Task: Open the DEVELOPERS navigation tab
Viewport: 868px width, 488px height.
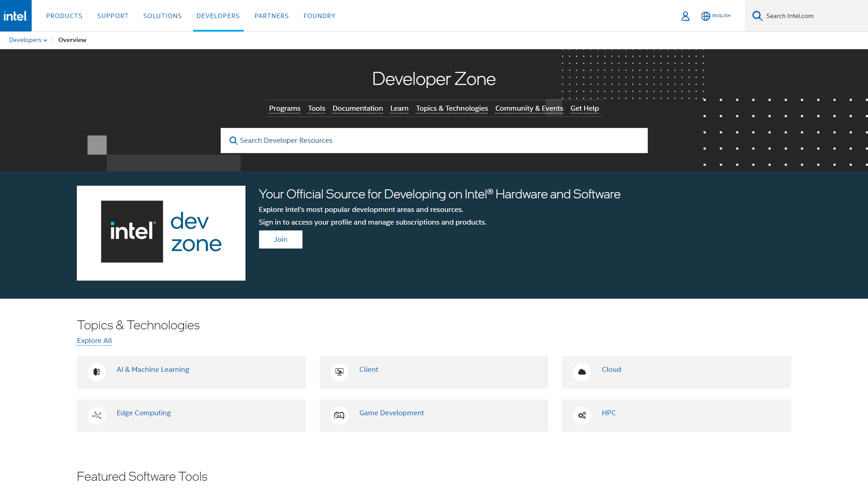Action: pyautogui.click(x=218, y=15)
